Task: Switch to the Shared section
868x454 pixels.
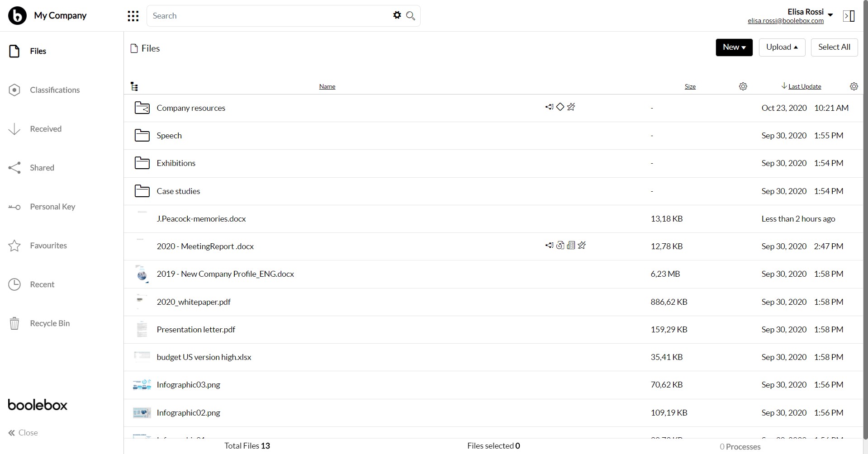Action: pyautogui.click(x=14, y=167)
